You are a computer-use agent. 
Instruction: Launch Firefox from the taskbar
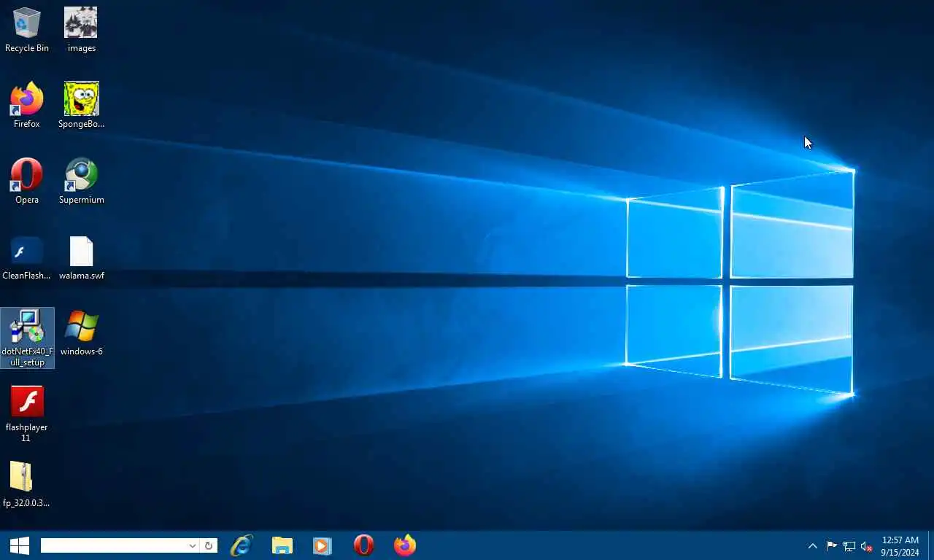coord(404,545)
